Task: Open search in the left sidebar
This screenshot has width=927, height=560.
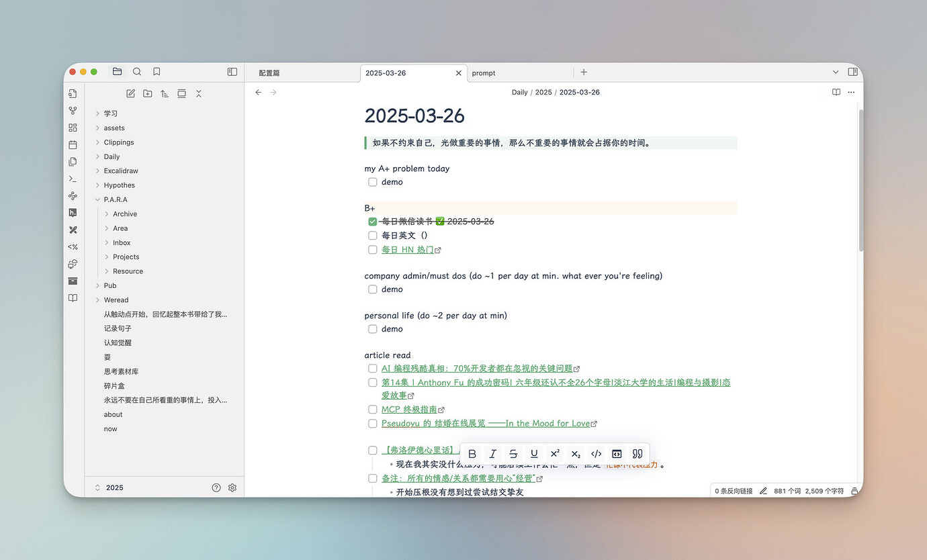Action: (x=137, y=72)
